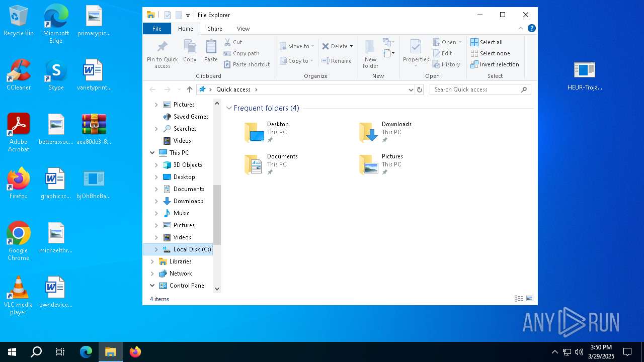Click Select all in ribbon
The height and width of the screenshot is (362, 644).
click(487, 42)
